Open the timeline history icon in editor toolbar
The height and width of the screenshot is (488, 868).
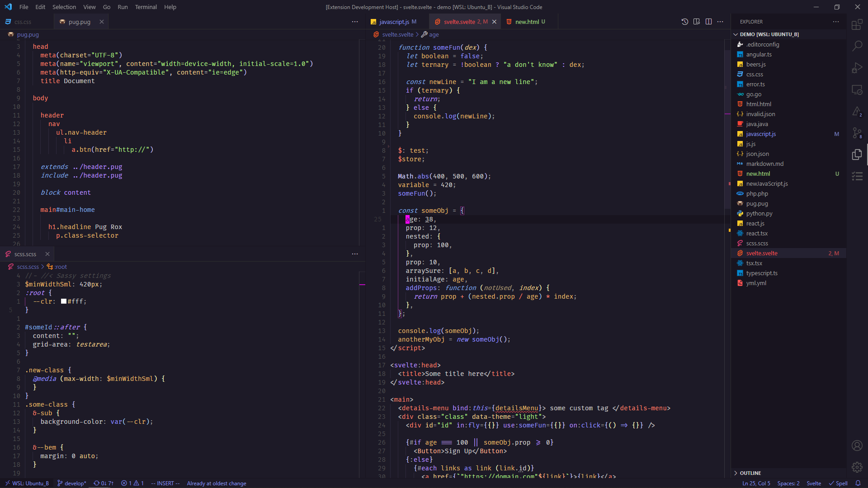(684, 22)
